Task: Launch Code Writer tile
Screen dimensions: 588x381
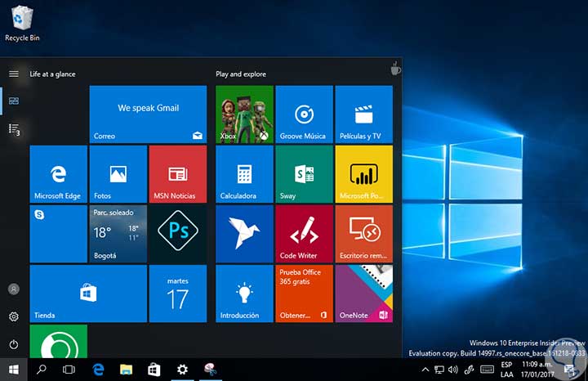Action: 304,234
